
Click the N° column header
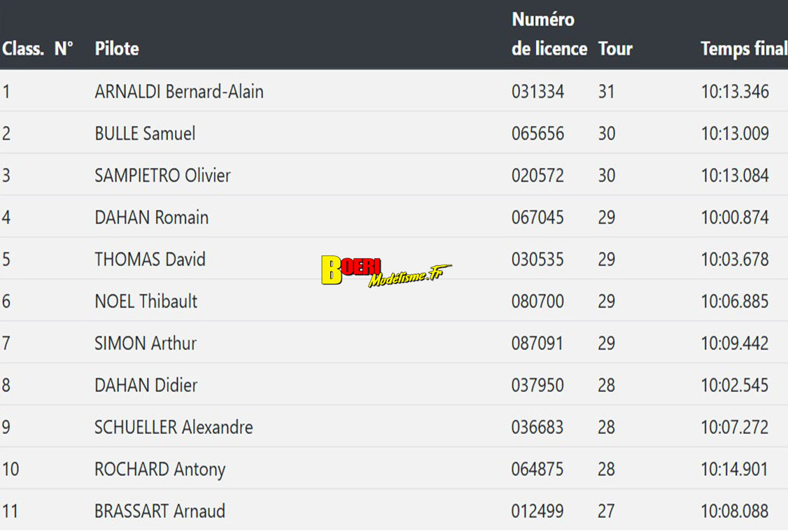(64, 49)
